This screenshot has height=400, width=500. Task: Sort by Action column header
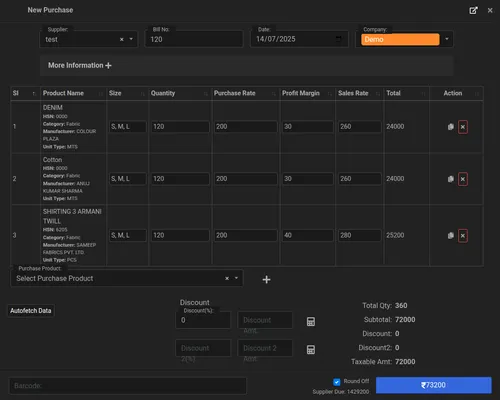pos(456,93)
